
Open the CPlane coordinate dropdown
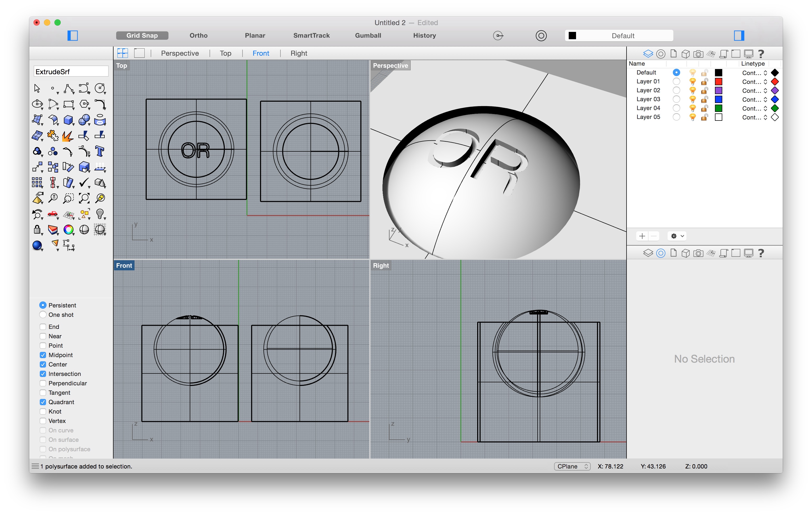tap(572, 466)
